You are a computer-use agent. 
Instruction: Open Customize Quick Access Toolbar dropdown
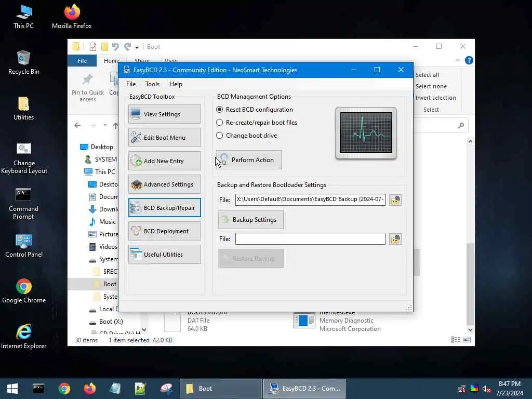[x=137, y=47]
